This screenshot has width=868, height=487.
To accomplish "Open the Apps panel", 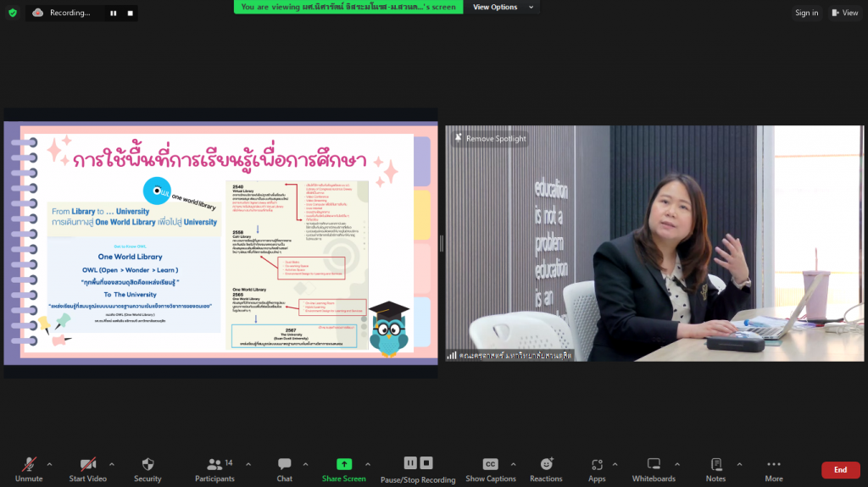I will pos(597,465).
